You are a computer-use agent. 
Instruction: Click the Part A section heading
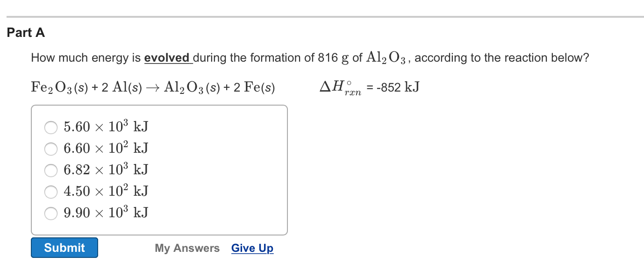[x=25, y=33]
